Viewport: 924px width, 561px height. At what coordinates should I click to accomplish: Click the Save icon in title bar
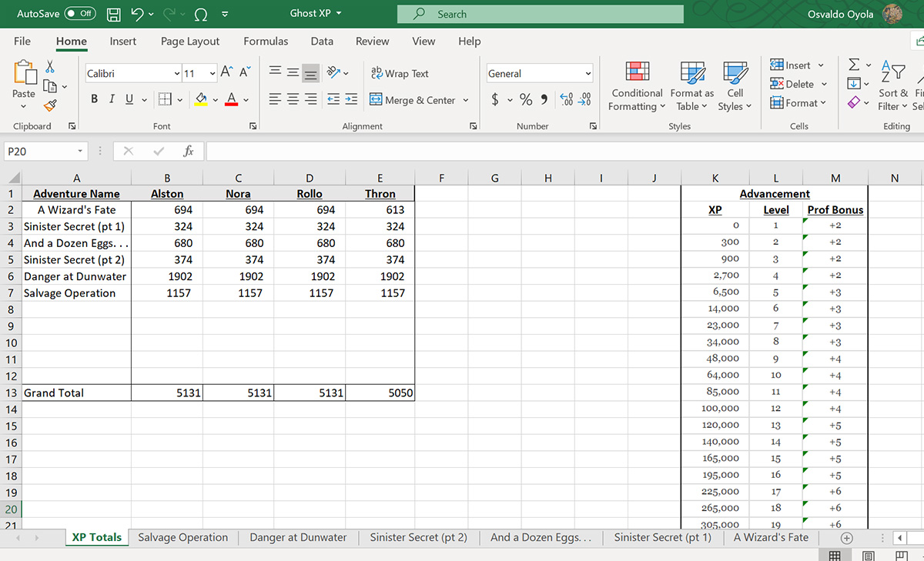(x=113, y=14)
